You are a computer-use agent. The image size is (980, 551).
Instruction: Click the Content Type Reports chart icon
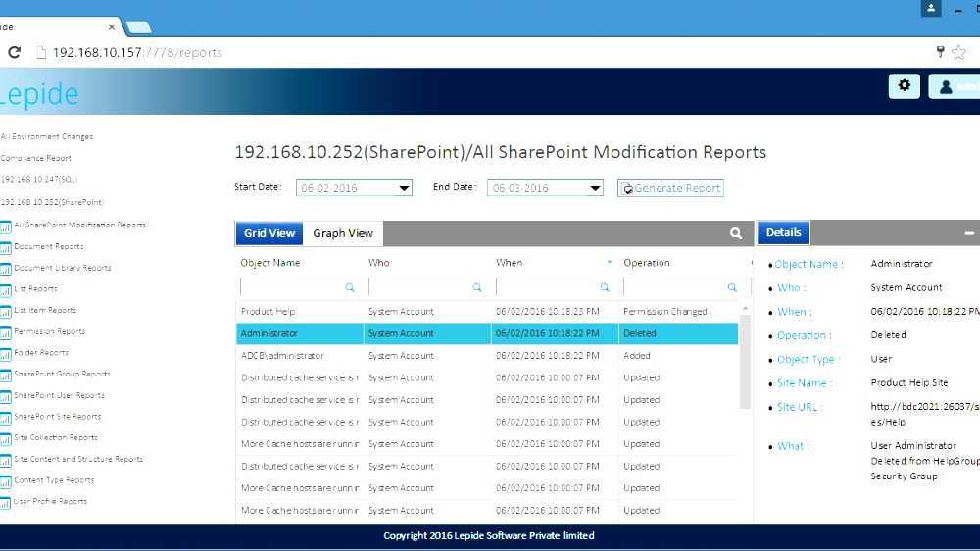click(6, 481)
